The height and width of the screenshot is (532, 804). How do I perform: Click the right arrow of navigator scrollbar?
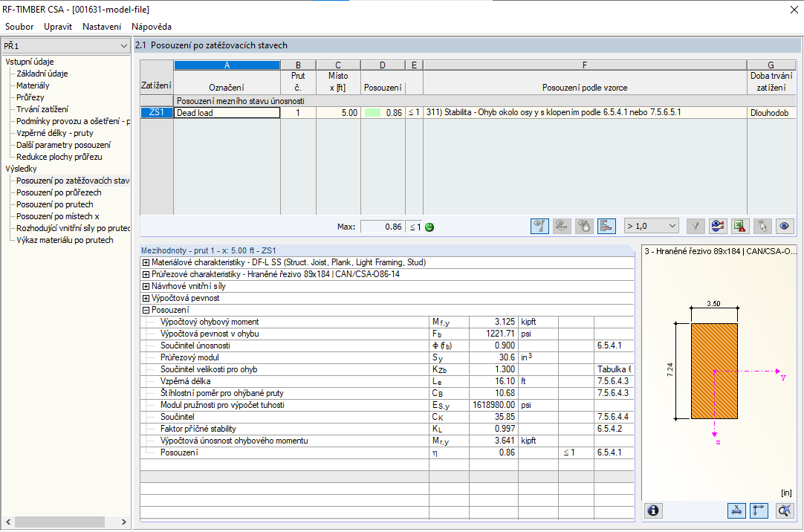click(123, 522)
